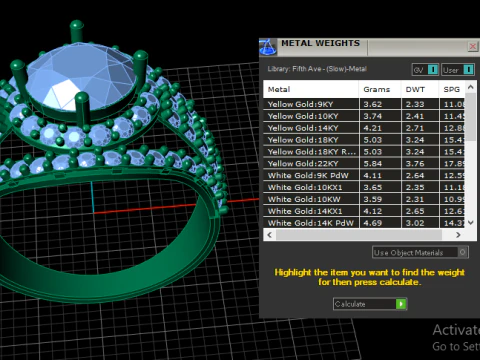The height and width of the screenshot is (360, 480).
Task: Toggle the GV library switch
Action: click(x=425, y=70)
